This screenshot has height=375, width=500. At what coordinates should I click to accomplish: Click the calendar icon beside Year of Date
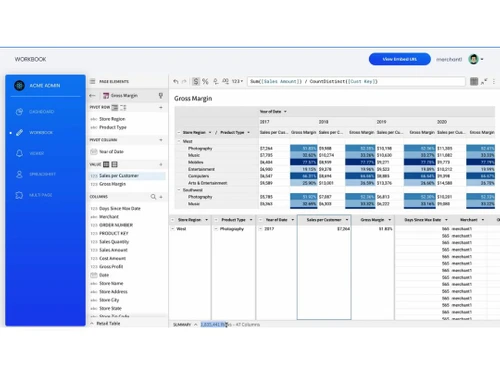pos(94,152)
